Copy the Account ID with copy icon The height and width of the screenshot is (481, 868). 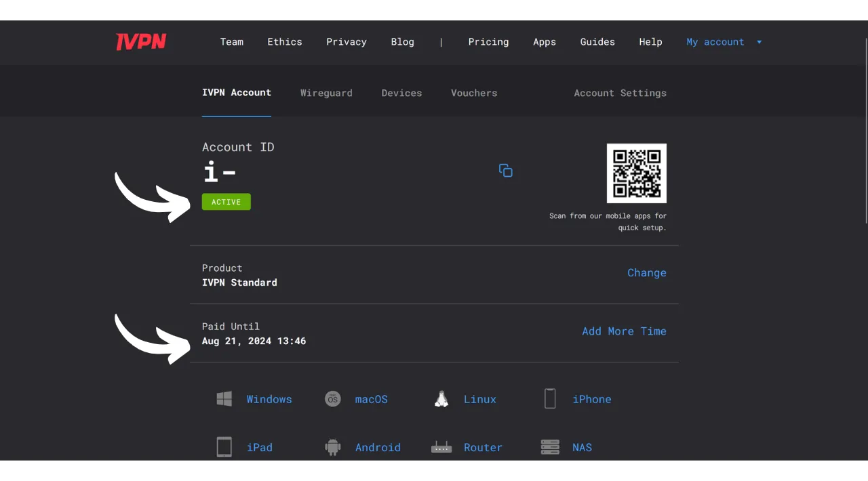pos(506,171)
